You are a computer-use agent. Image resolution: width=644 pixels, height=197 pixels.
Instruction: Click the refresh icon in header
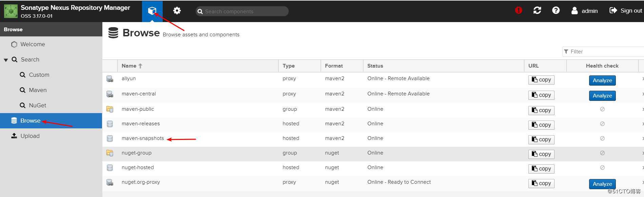pos(537,10)
